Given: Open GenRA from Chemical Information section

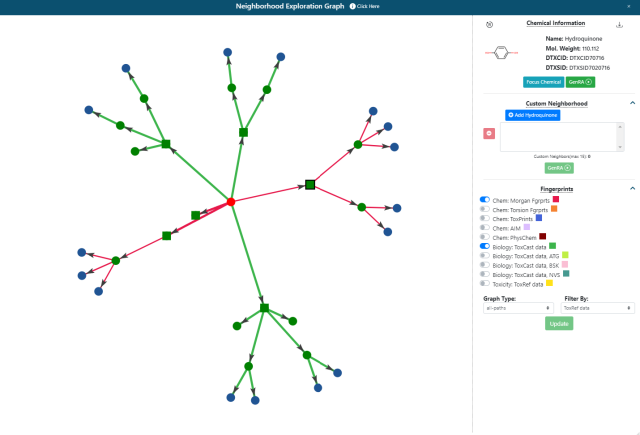Looking at the screenshot, I should [580, 82].
